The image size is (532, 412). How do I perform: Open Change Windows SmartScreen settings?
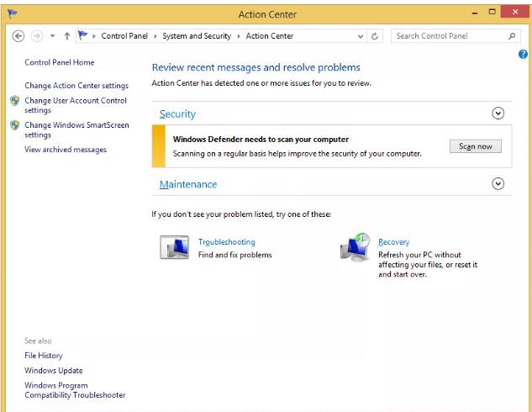coord(76,130)
